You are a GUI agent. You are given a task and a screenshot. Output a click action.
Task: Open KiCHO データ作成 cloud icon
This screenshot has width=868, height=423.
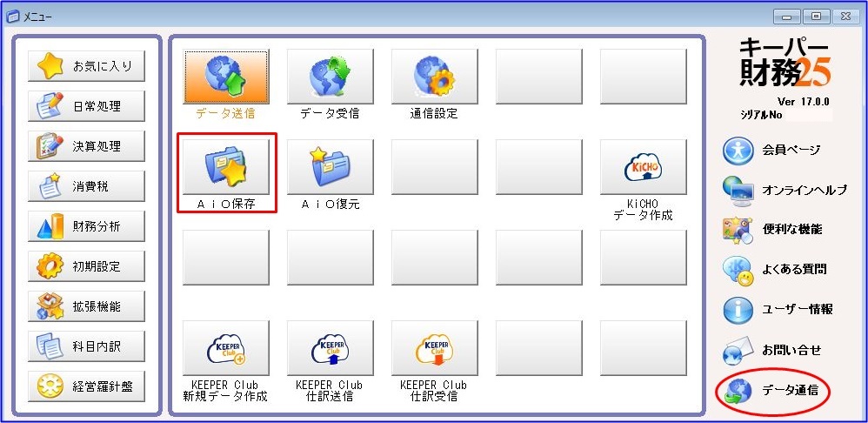(x=644, y=166)
